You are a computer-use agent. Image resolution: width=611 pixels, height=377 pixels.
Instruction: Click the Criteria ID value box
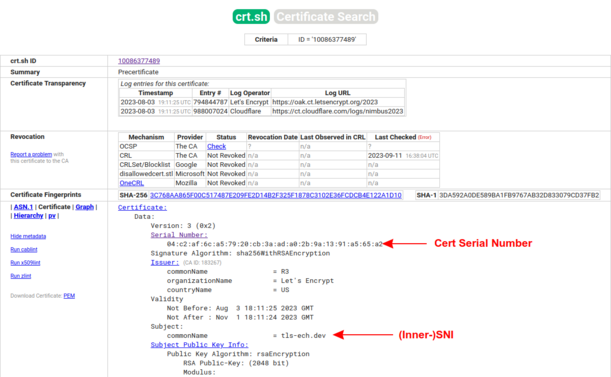[327, 39]
